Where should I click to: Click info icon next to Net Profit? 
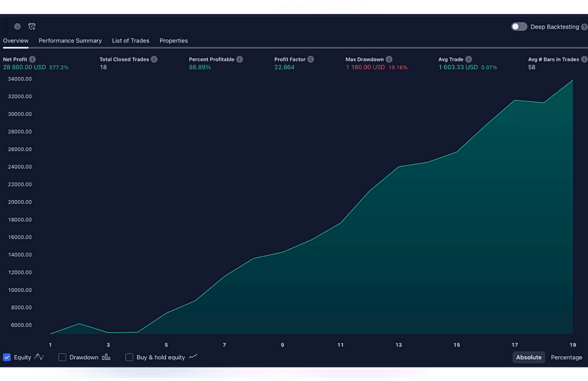point(32,59)
